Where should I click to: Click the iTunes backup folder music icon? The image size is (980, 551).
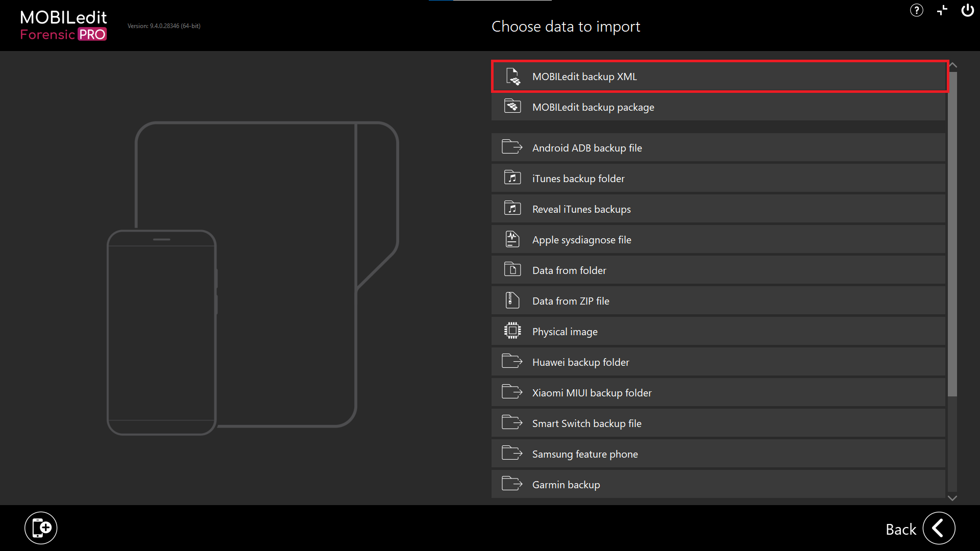pos(513,178)
